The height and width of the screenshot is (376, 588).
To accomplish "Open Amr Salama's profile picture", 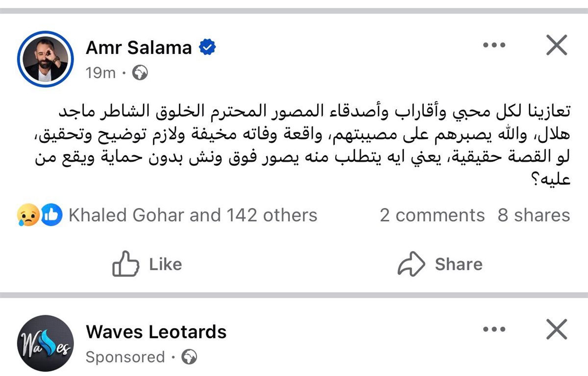I will tap(45, 59).
